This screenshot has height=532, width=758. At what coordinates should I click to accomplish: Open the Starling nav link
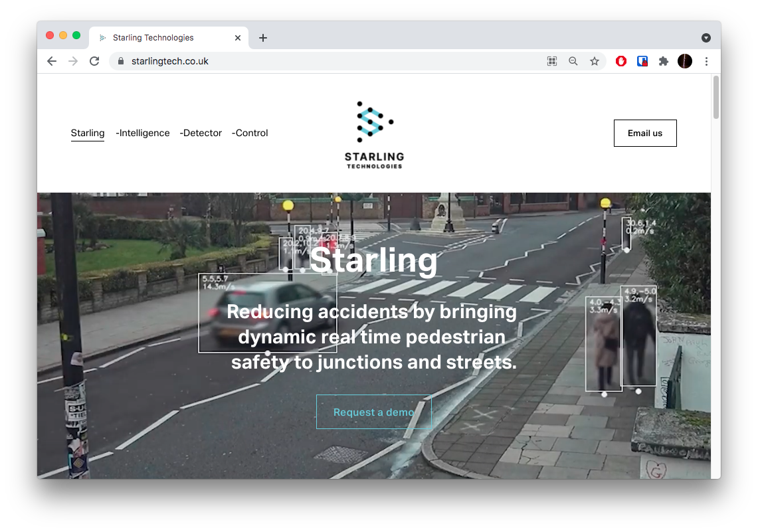coord(88,133)
